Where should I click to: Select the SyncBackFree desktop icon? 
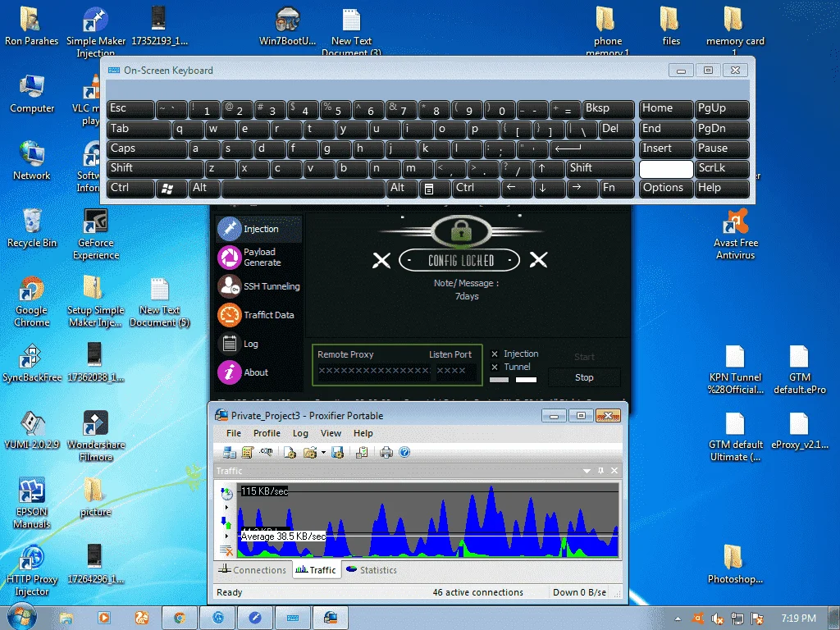[x=32, y=364]
